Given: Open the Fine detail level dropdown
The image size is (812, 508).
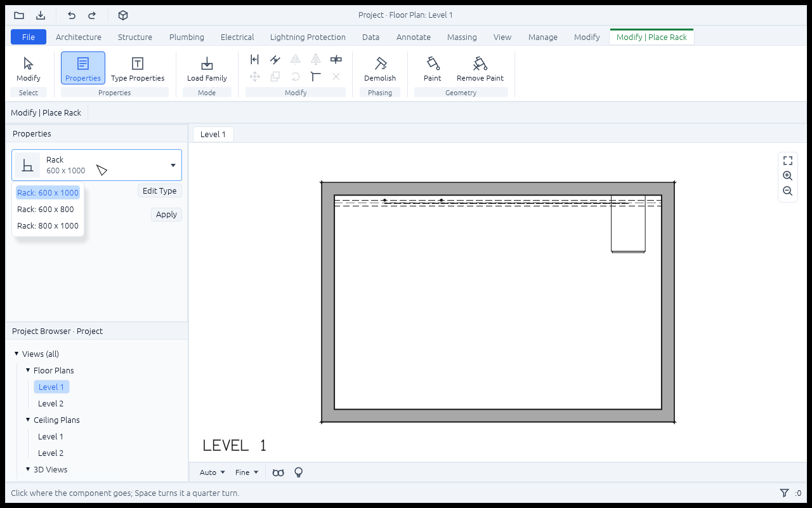Looking at the screenshot, I should click(x=247, y=472).
